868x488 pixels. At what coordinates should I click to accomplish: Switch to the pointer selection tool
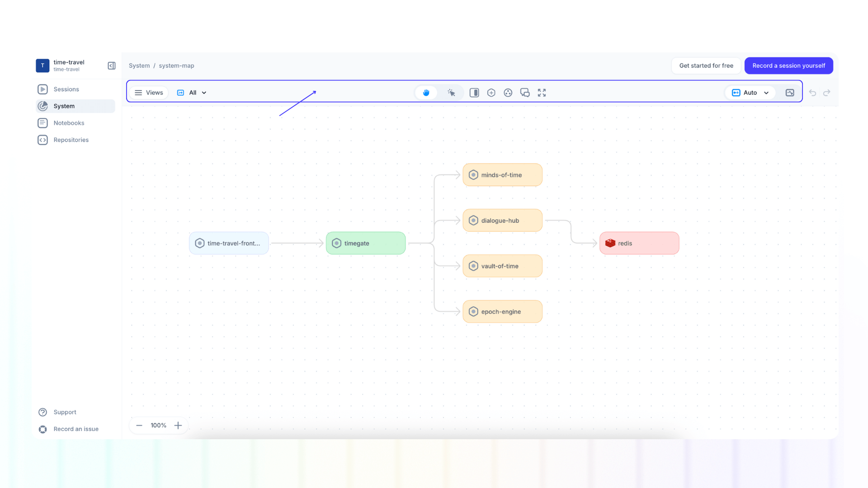pyautogui.click(x=451, y=92)
